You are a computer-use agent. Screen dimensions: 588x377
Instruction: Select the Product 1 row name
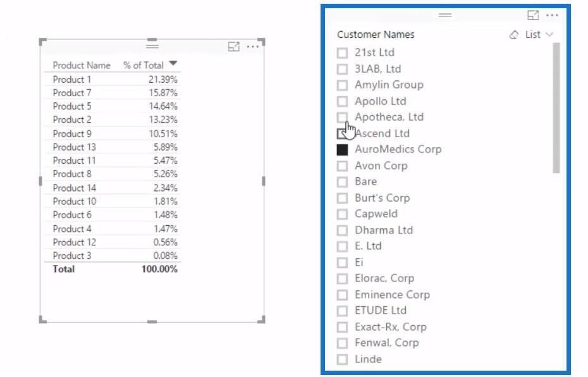71,80
